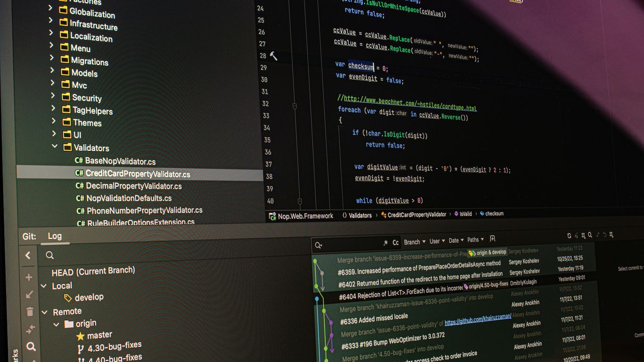Click 'checksum' in the editor breadcrumb bar

click(494, 213)
